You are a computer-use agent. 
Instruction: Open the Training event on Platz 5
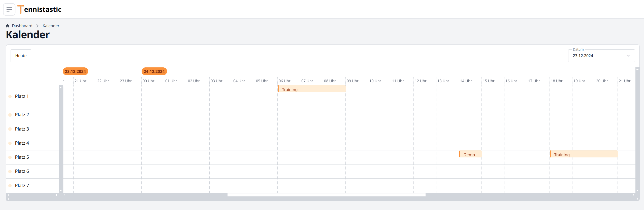584,154
